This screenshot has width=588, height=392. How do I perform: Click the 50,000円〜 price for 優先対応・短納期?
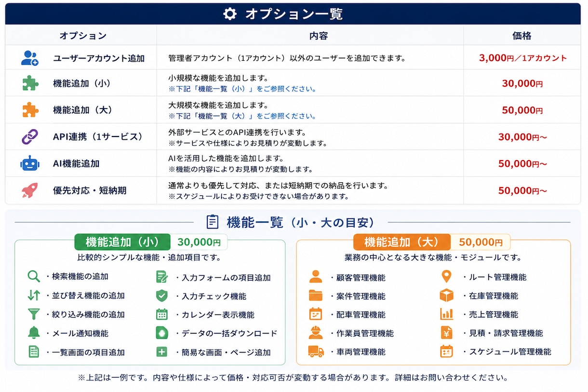point(523,190)
